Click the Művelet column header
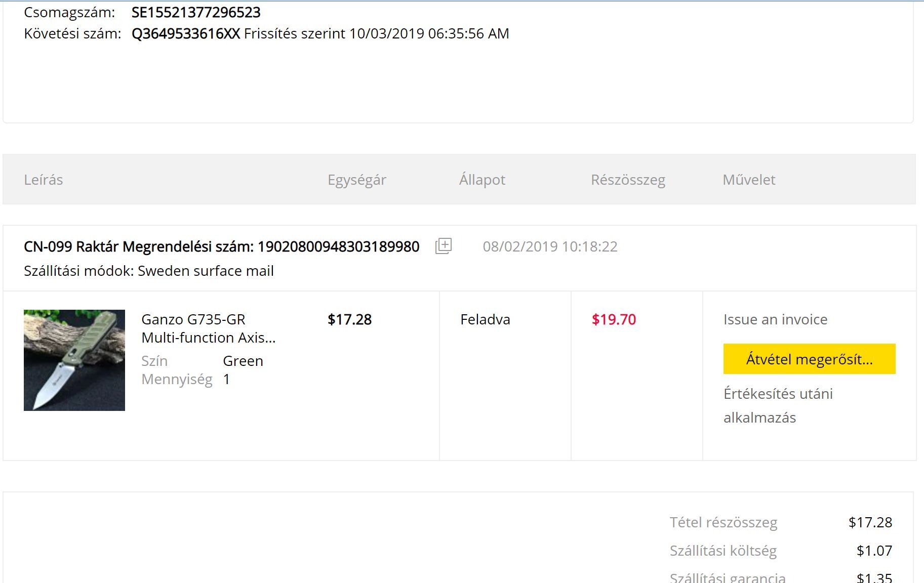This screenshot has height=583, width=924. (749, 180)
